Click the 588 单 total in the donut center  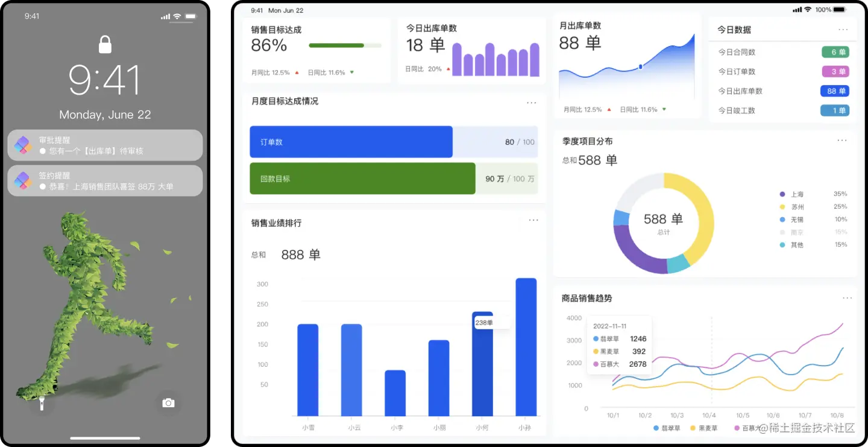(x=663, y=219)
